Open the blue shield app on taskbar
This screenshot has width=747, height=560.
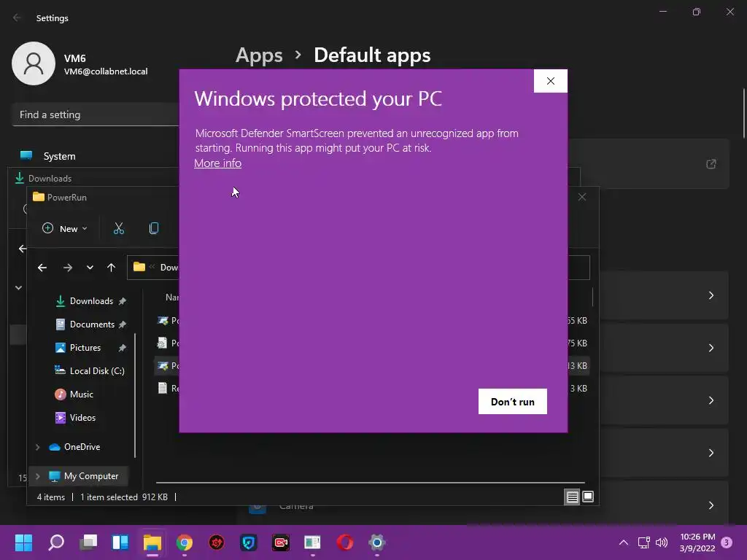point(249,542)
